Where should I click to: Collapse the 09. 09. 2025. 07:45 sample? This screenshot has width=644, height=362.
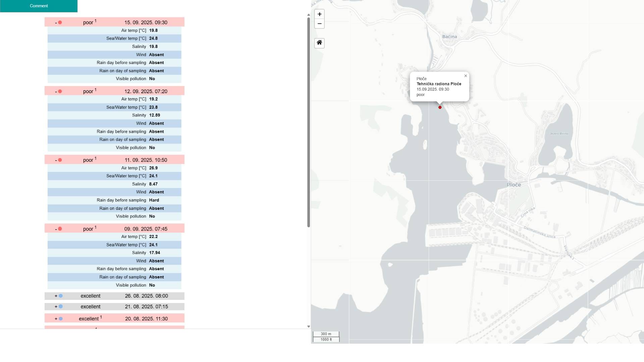(x=56, y=229)
